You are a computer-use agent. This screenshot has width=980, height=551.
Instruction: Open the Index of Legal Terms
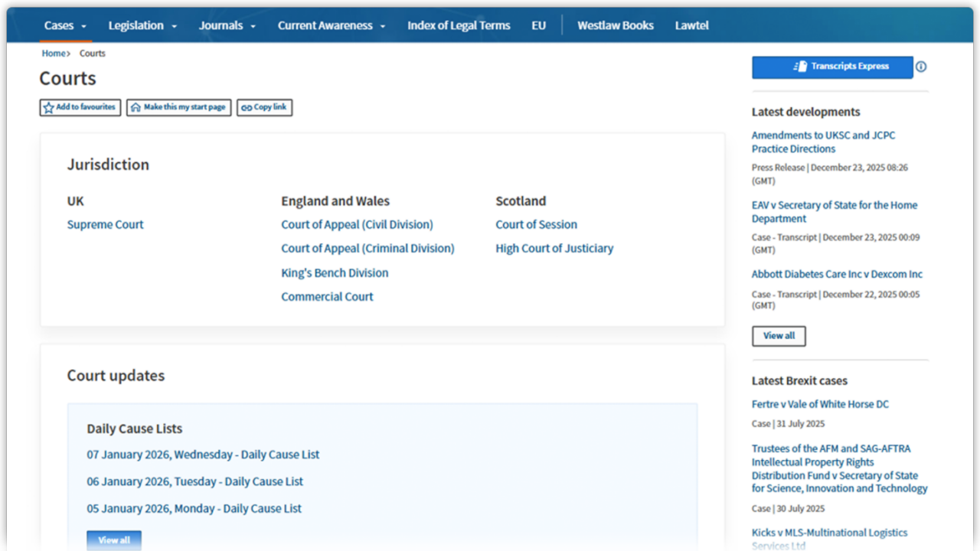pos(459,24)
